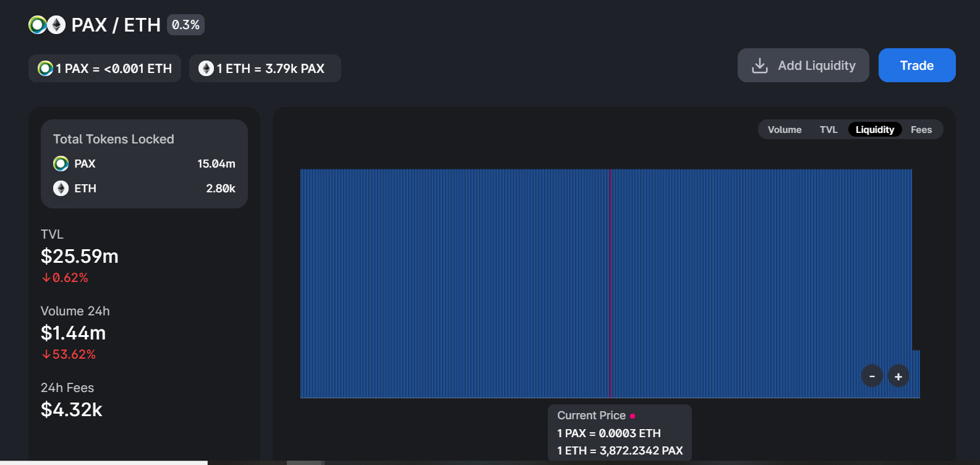
Task: Click the 1 PAX = <0.001 ETH price chip
Action: pyautogui.click(x=104, y=69)
